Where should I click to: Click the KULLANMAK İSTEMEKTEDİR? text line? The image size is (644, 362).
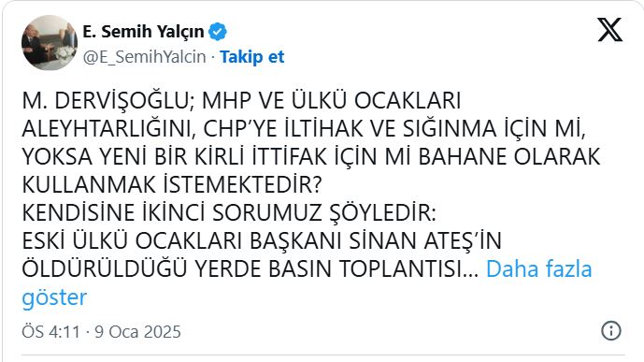[172, 184]
